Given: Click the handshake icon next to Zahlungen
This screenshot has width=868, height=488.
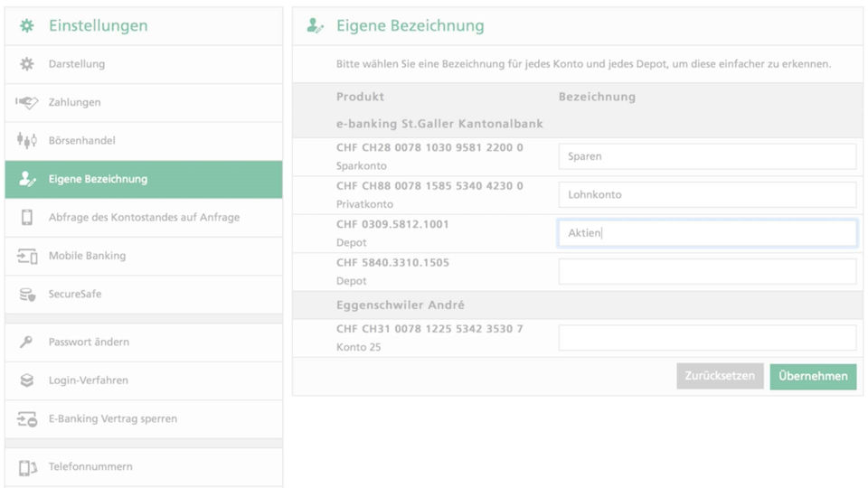Looking at the screenshot, I should pos(26,102).
